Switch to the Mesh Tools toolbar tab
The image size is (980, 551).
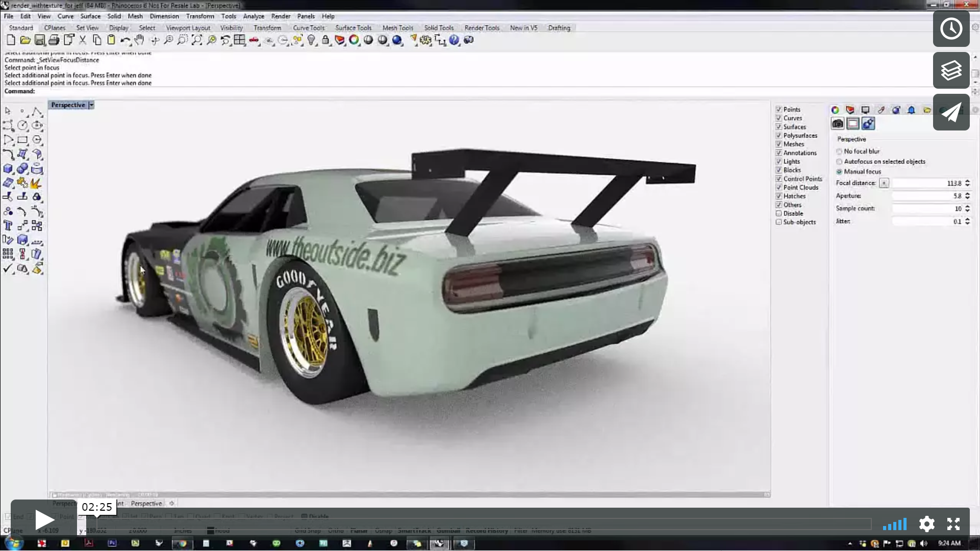tap(398, 28)
